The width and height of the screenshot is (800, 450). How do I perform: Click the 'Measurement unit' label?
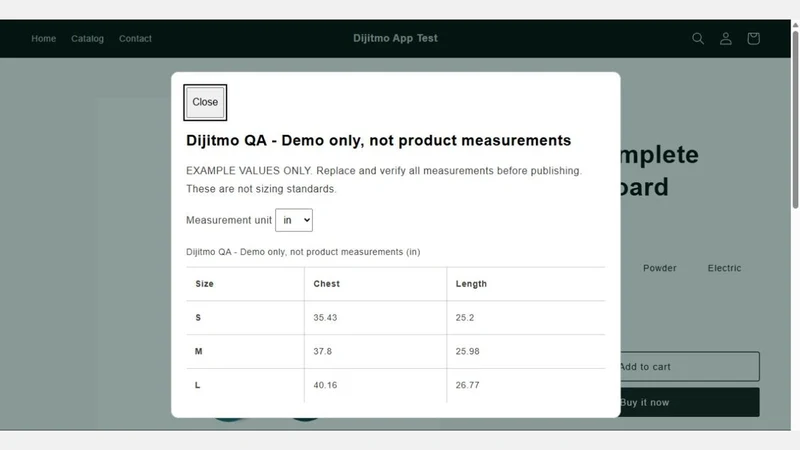click(x=229, y=220)
